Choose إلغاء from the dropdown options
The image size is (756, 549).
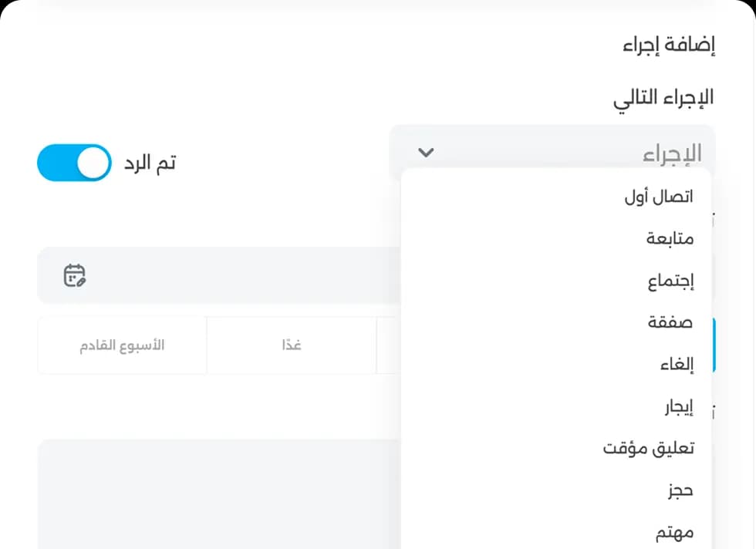[x=677, y=363]
